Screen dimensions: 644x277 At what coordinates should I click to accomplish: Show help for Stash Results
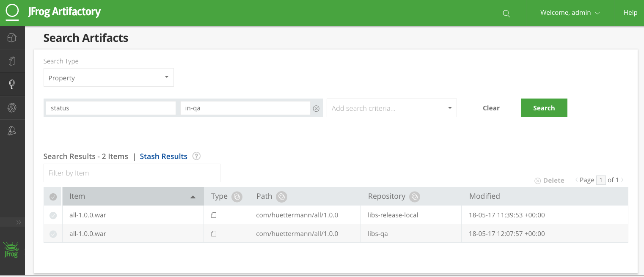[x=196, y=156]
